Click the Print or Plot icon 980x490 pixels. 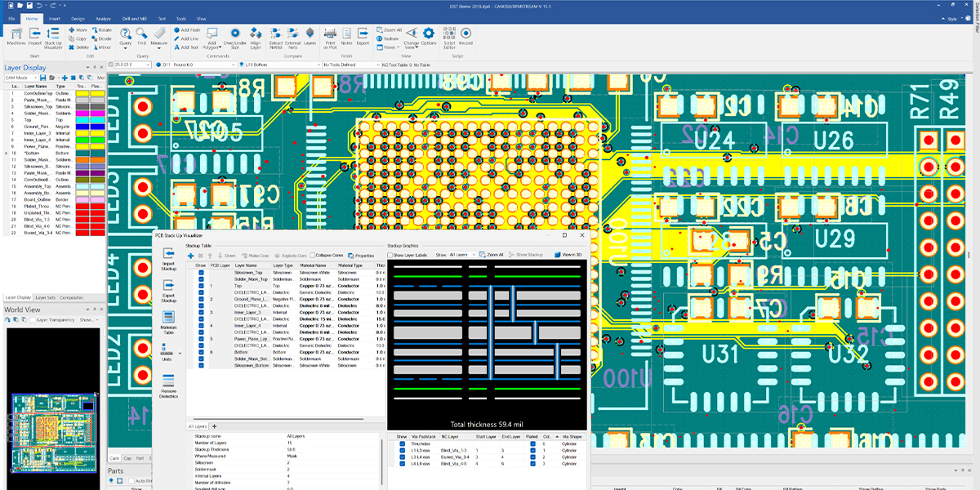pyautogui.click(x=331, y=36)
